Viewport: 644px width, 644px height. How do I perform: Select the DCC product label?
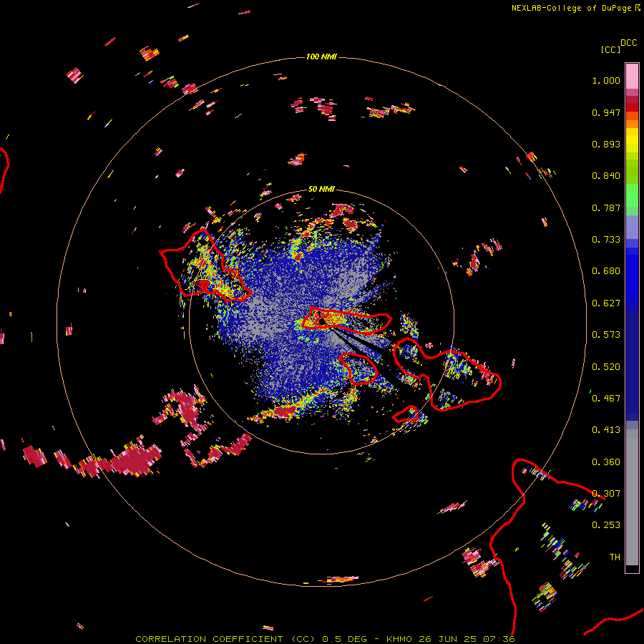coord(628,43)
